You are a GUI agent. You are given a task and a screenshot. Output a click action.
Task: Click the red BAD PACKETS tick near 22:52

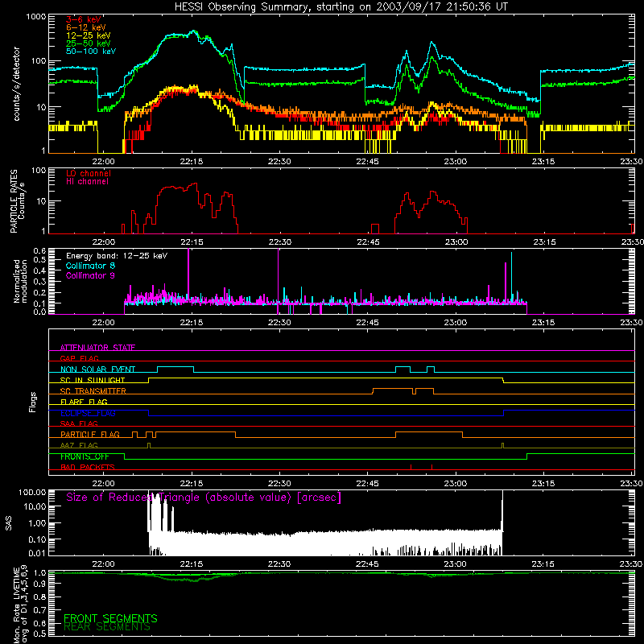click(411, 467)
